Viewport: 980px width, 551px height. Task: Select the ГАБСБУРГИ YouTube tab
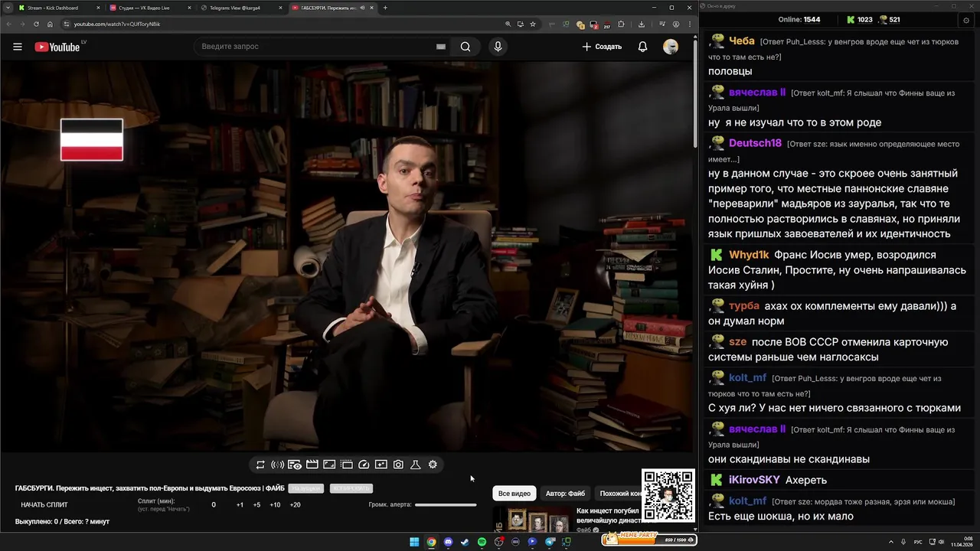[332, 8]
